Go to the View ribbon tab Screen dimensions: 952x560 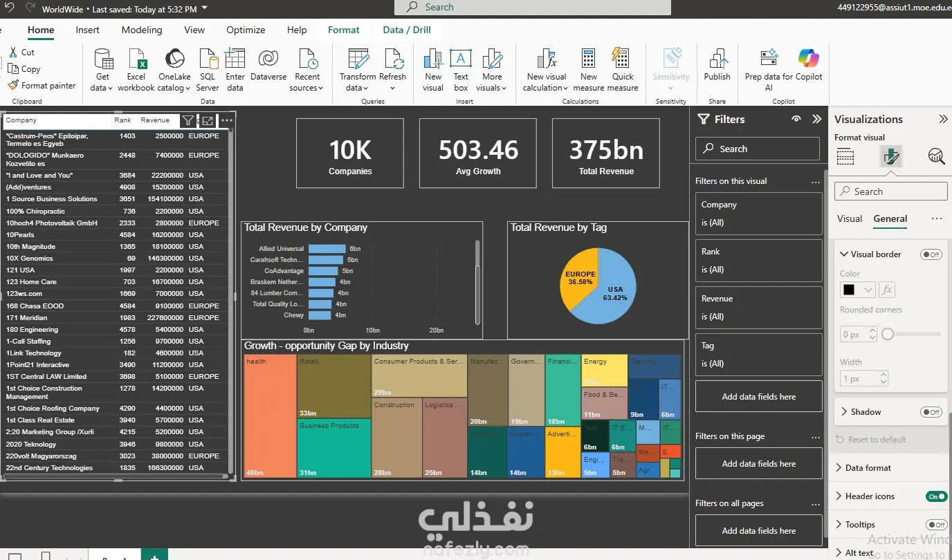pyautogui.click(x=194, y=30)
